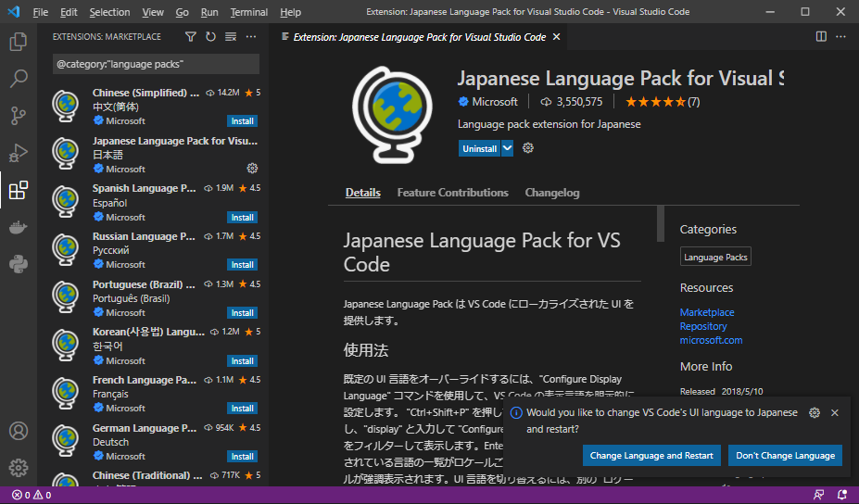Open Extensions view more actions menu
The image size is (859, 504).
tap(251, 37)
